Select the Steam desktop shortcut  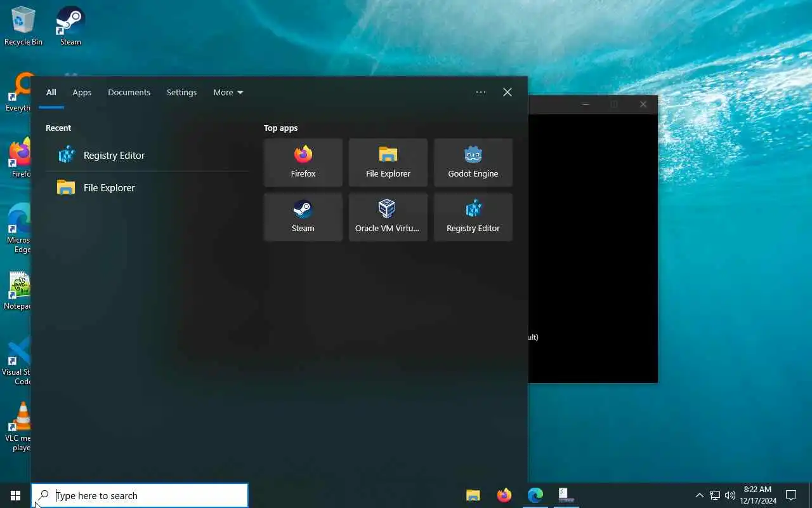(x=70, y=26)
